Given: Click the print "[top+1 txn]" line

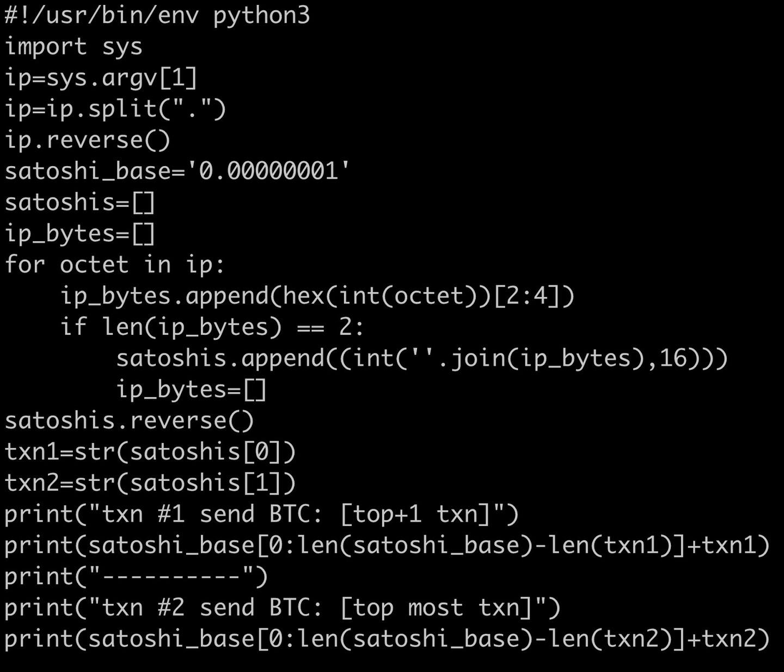Looking at the screenshot, I should (261, 514).
